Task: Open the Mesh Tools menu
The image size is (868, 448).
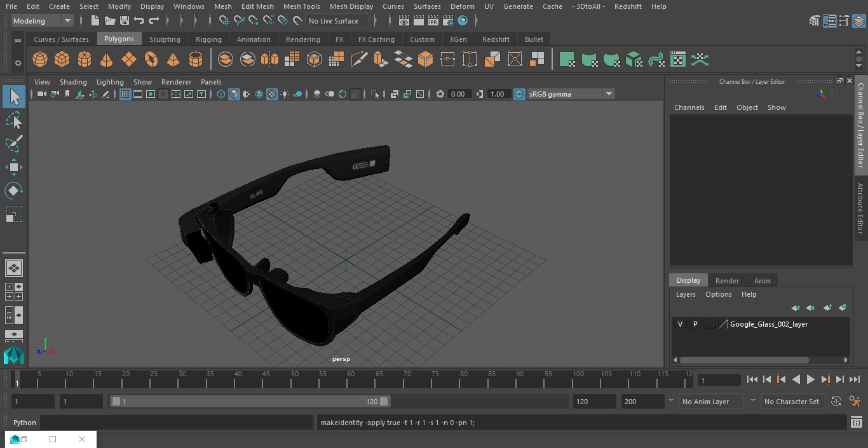Action: coord(301,6)
